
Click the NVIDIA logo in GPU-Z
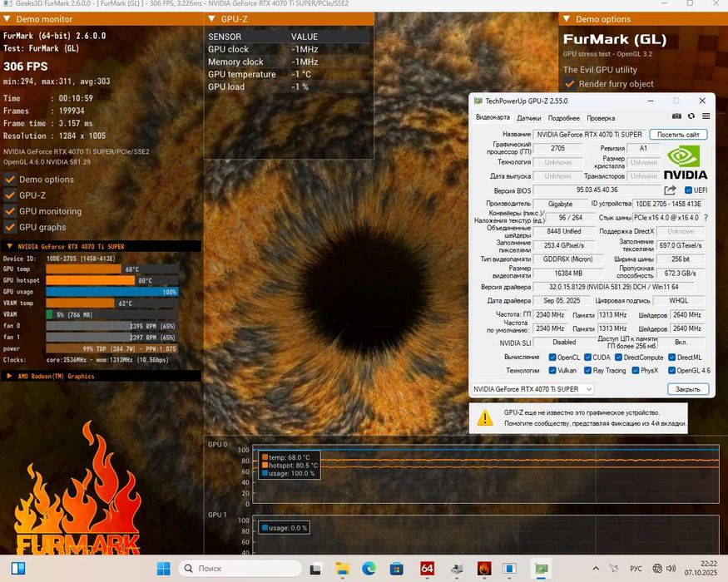click(686, 161)
